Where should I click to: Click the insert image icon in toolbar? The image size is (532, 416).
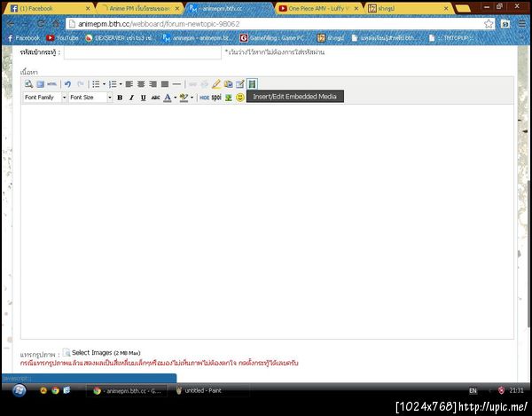tap(229, 84)
